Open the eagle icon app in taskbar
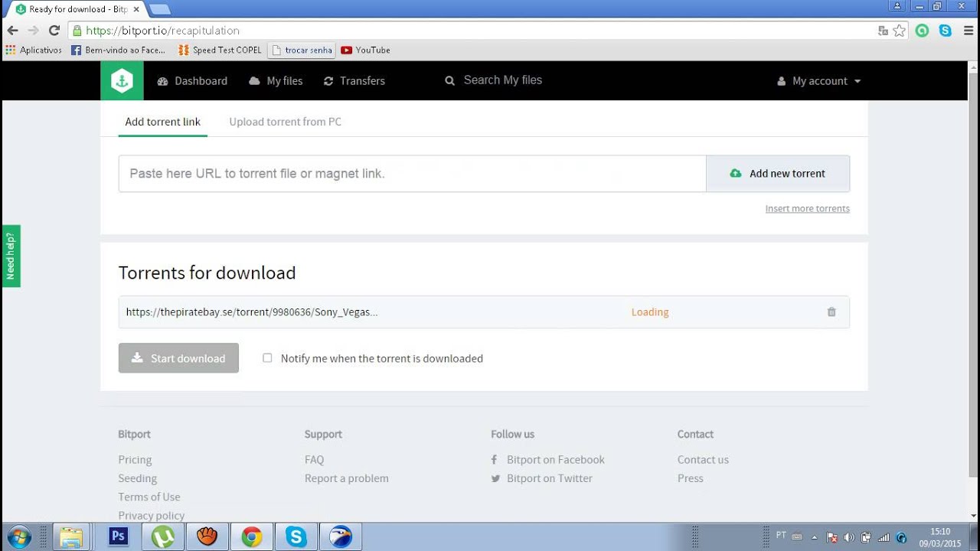 coord(341,536)
